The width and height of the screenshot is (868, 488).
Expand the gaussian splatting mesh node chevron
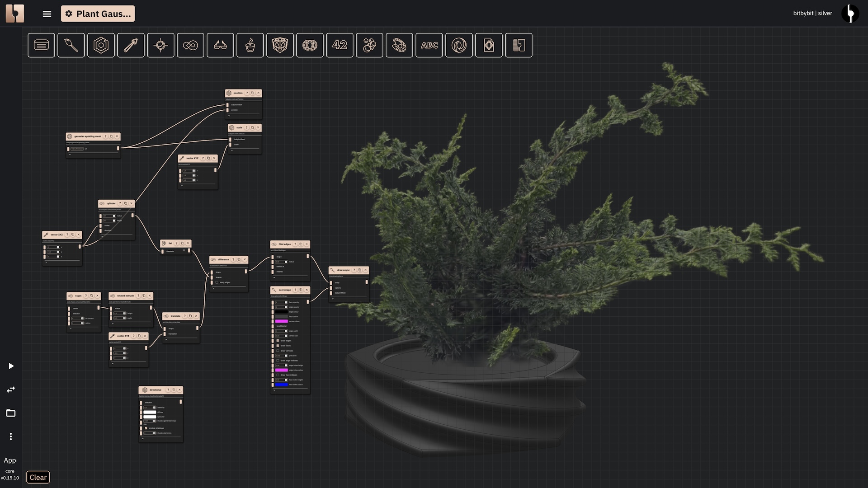(x=70, y=154)
